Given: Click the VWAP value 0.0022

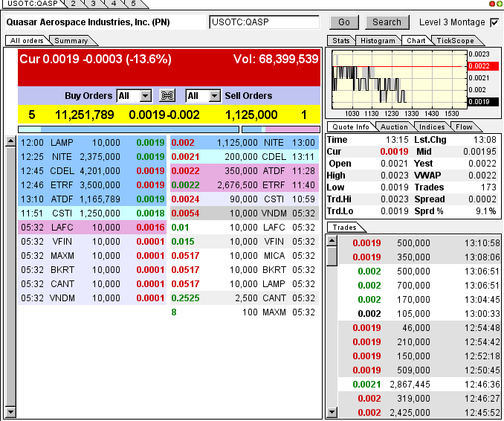Looking at the screenshot, I should [x=482, y=176].
